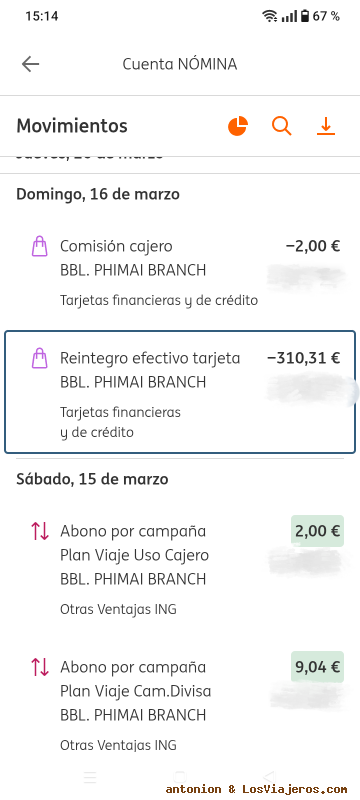This screenshot has width=360, height=800.
Task: Tap the Domingo, 16 de marzo date header
Action: tap(98, 194)
